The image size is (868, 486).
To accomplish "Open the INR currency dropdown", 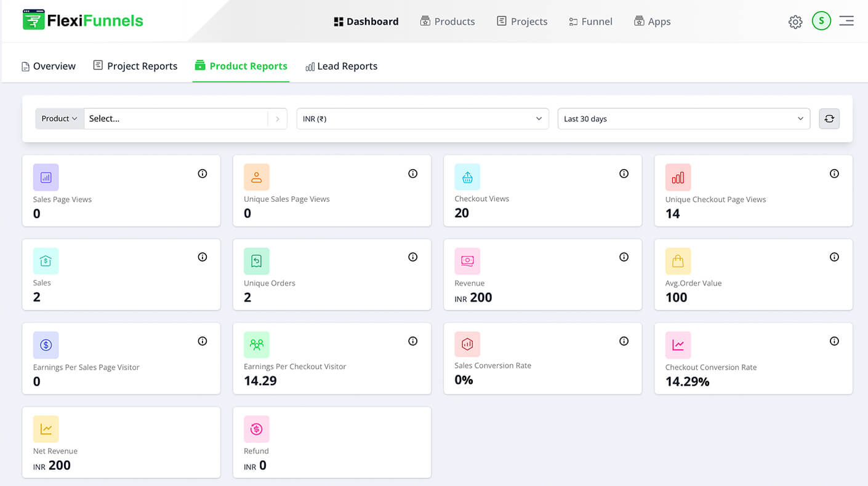I will coord(422,119).
